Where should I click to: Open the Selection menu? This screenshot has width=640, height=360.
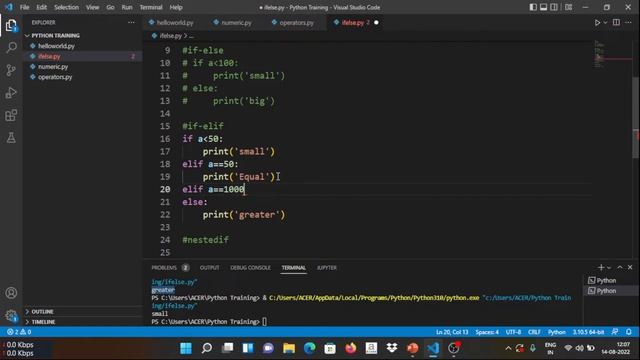(66, 7)
